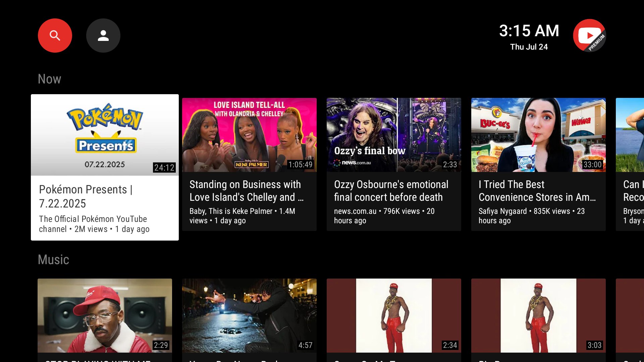Select the magnifying glass icon
Viewport: 644px width, 362px height.
(55, 35)
